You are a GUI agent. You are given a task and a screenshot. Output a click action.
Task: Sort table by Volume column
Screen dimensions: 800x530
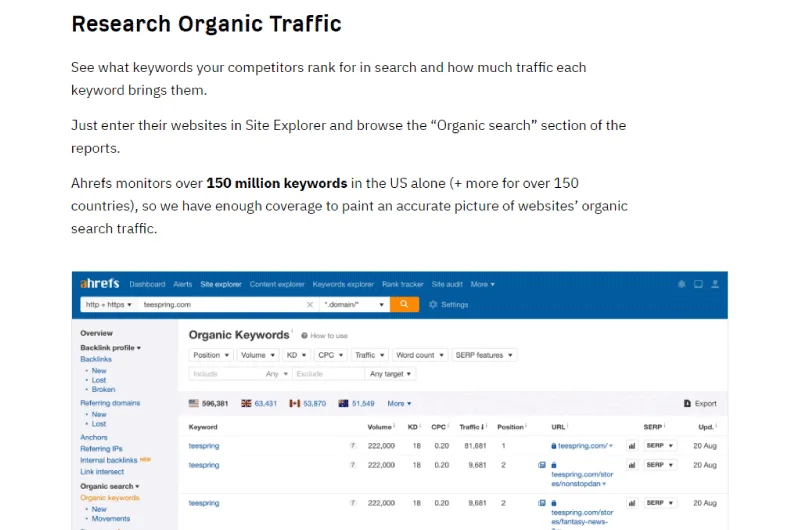pos(381,427)
